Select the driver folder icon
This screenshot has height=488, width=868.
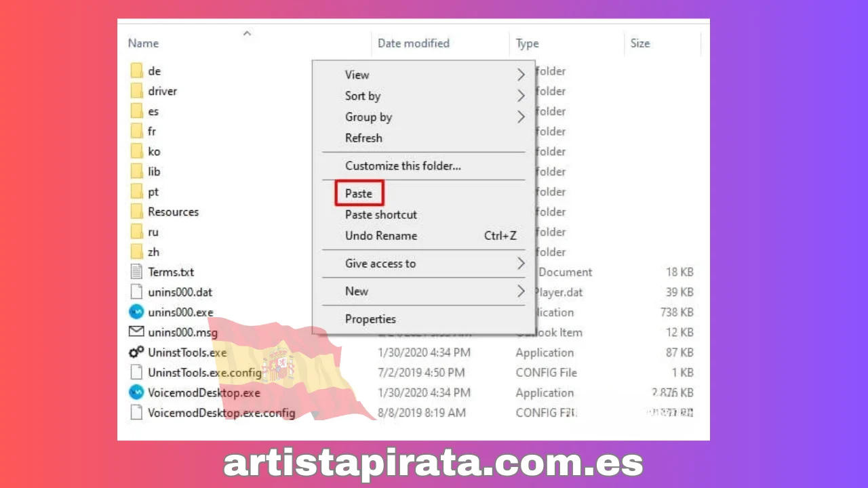point(137,91)
